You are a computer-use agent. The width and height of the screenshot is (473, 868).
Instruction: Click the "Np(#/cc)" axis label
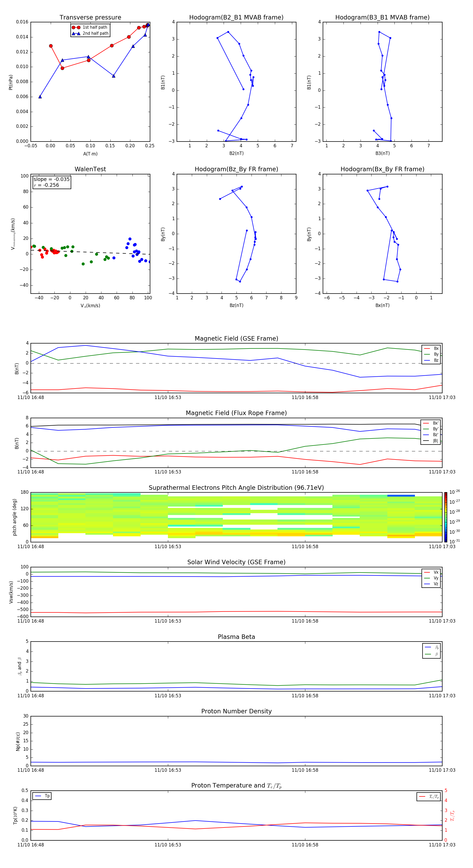18,741
